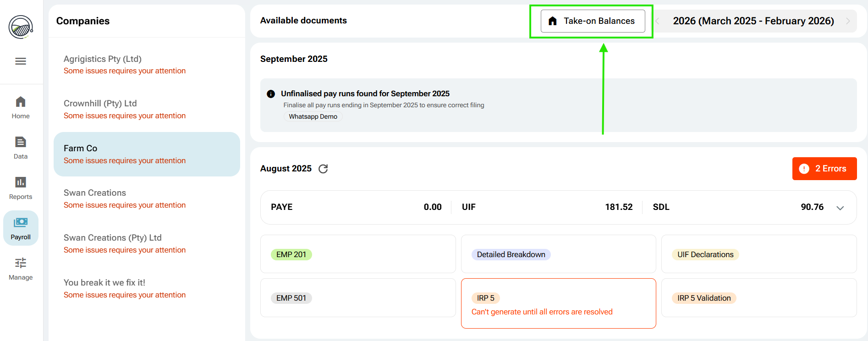
Task: Click the company logo icon
Action: [x=21, y=27]
